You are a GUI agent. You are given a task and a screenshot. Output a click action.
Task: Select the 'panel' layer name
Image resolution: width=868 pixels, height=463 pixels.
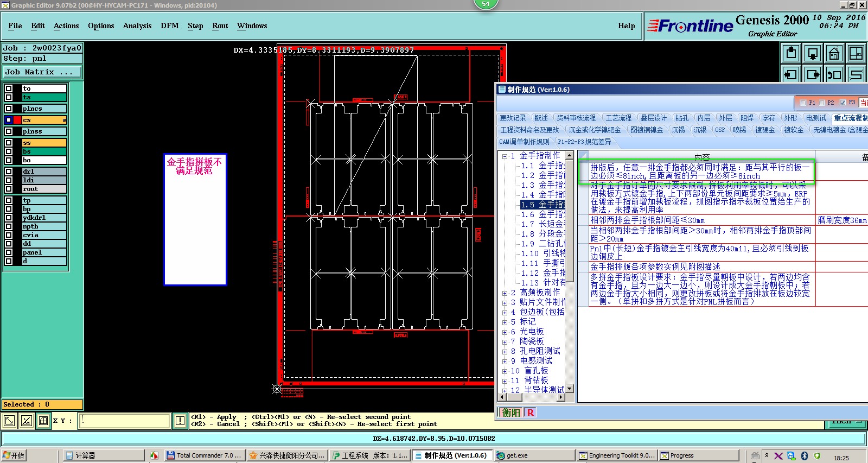pos(44,252)
